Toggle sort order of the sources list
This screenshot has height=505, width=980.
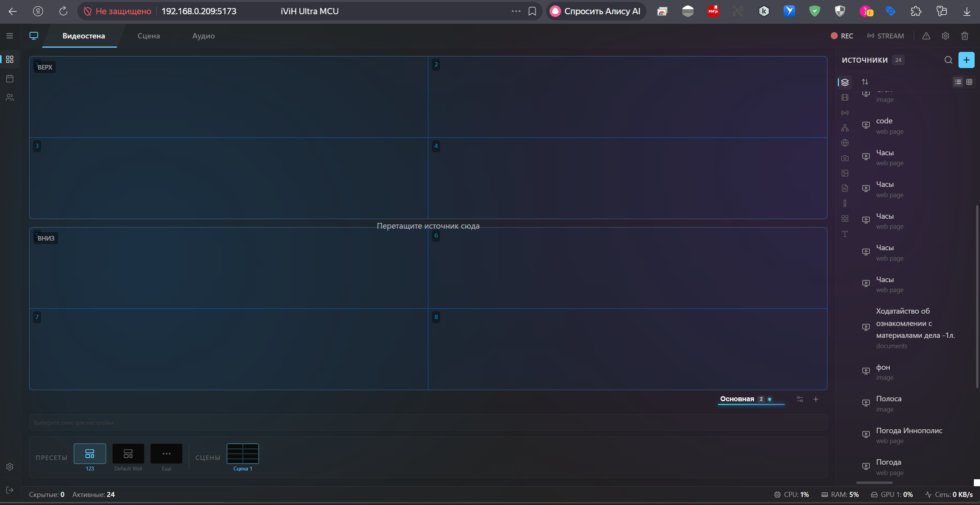865,82
